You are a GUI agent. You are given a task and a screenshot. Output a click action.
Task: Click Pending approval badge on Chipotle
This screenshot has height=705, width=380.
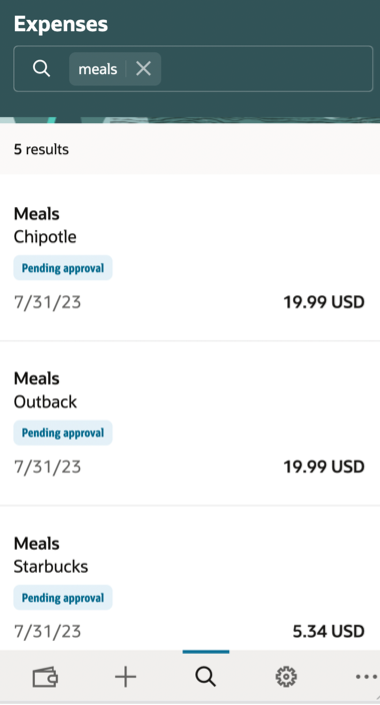point(63,268)
